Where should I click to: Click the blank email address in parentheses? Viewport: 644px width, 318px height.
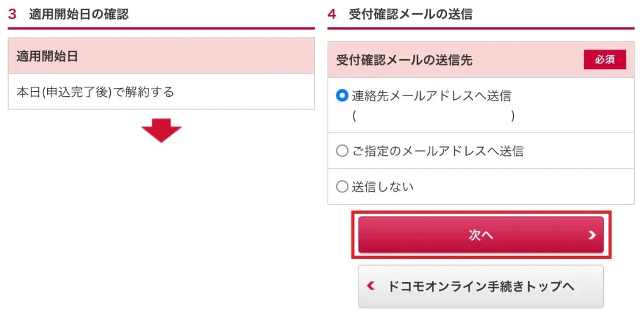click(433, 116)
